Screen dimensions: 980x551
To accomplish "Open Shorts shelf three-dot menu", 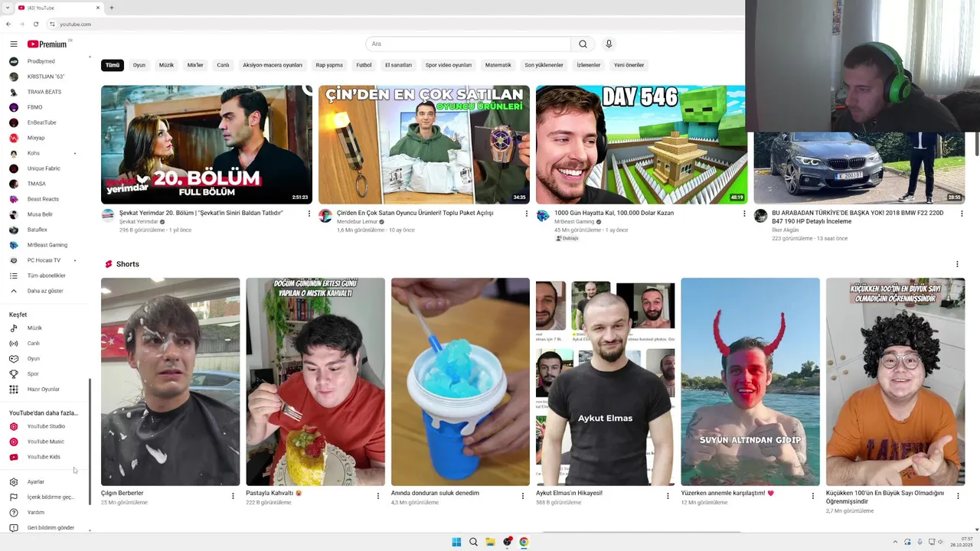I will (957, 264).
